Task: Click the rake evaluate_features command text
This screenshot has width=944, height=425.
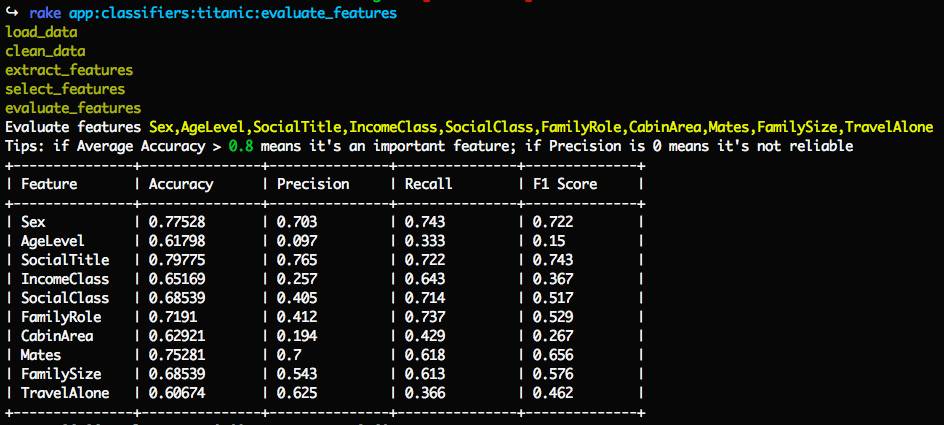Action: (x=213, y=13)
